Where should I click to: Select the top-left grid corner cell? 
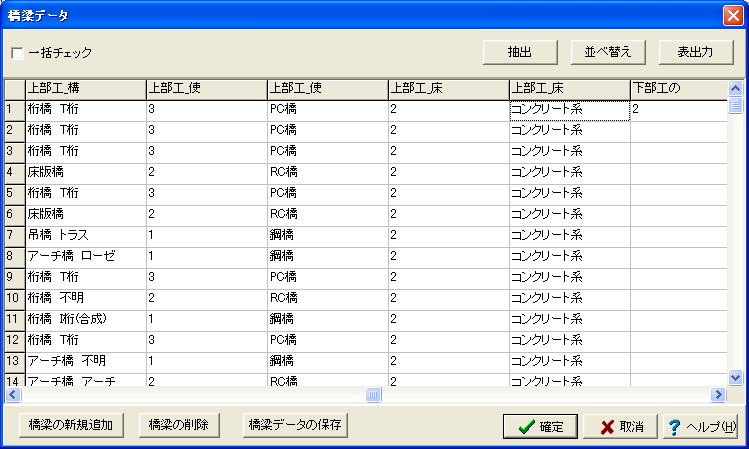[x=15, y=89]
